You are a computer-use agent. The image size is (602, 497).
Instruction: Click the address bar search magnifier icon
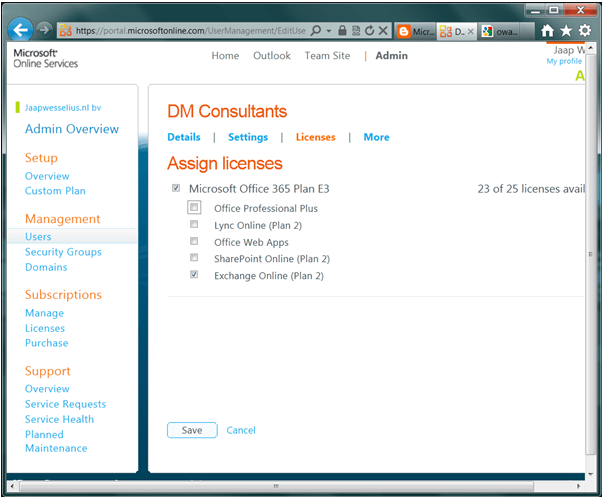click(x=316, y=30)
